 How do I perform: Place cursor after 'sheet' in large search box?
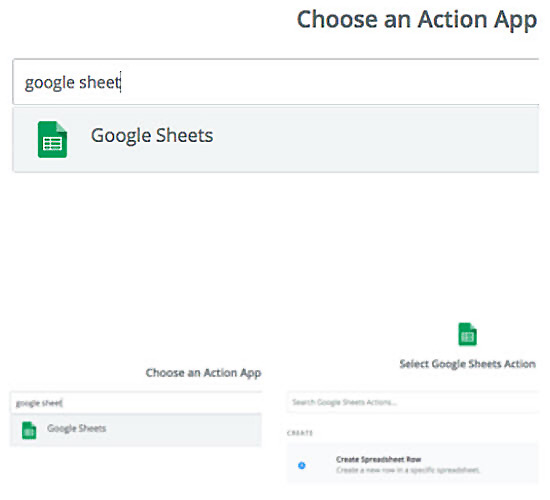(121, 82)
